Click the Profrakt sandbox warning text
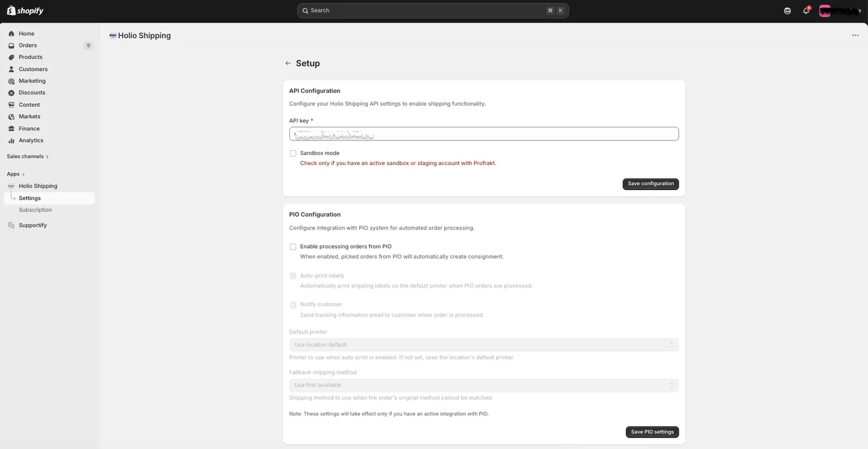 pyautogui.click(x=398, y=163)
